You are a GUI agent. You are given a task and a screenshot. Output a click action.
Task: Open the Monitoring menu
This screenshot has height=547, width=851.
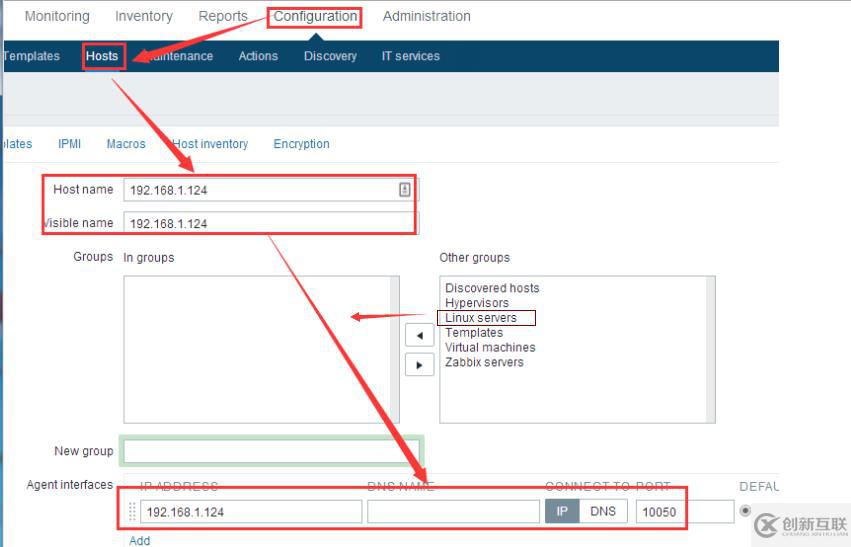(57, 16)
